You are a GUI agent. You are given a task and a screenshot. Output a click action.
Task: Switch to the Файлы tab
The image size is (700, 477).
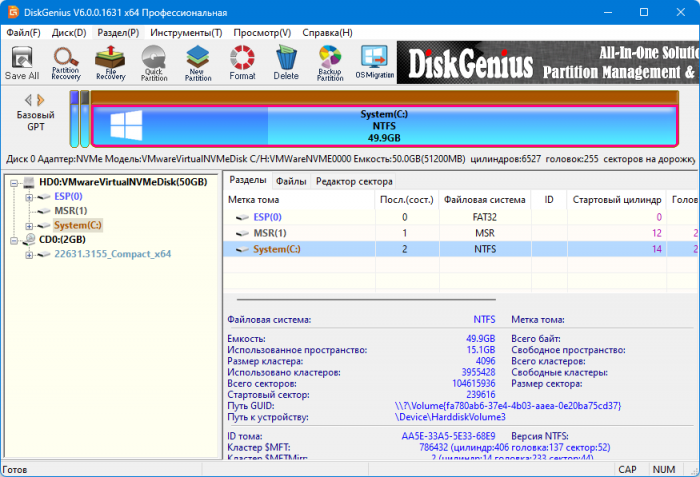coord(291,181)
